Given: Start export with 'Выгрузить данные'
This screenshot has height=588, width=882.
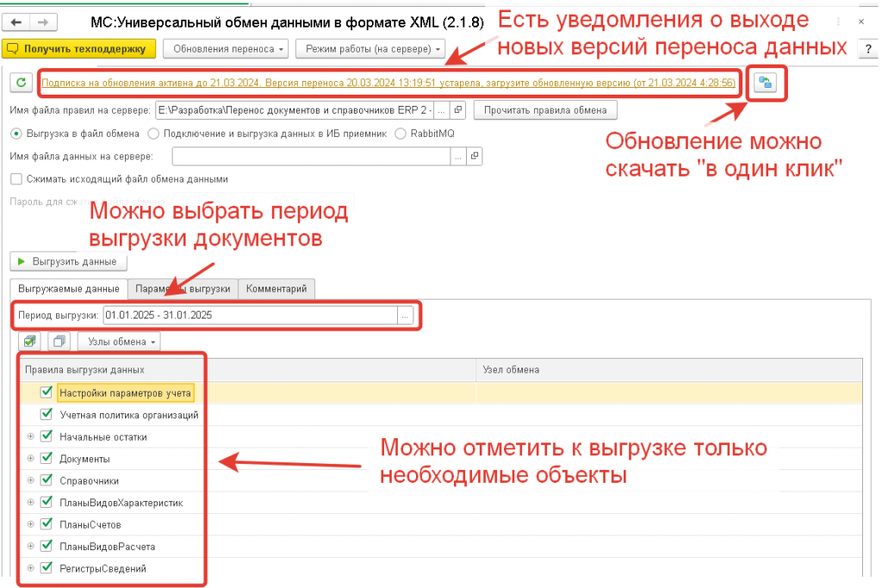Looking at the screenshot, I should click(68, 262).
